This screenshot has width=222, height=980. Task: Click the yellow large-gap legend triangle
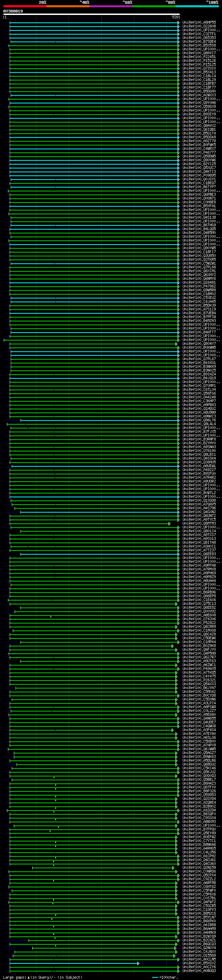tap(28, 977)
